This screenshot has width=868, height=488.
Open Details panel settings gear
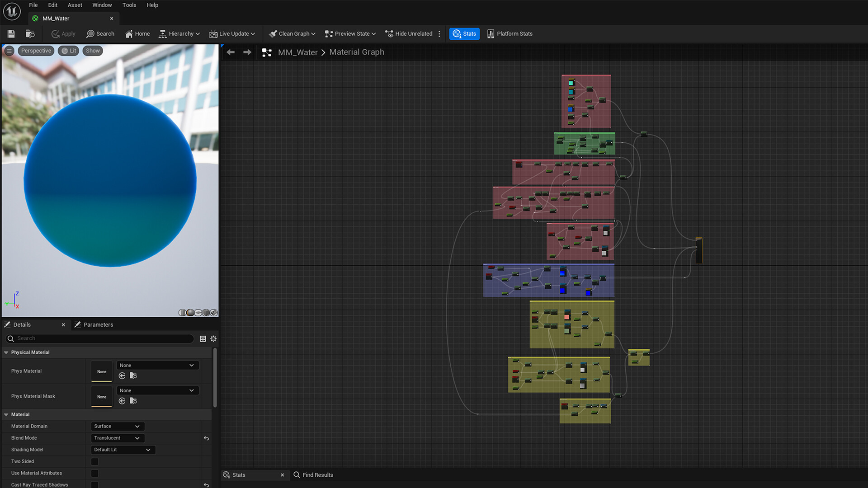click(213, 339)
